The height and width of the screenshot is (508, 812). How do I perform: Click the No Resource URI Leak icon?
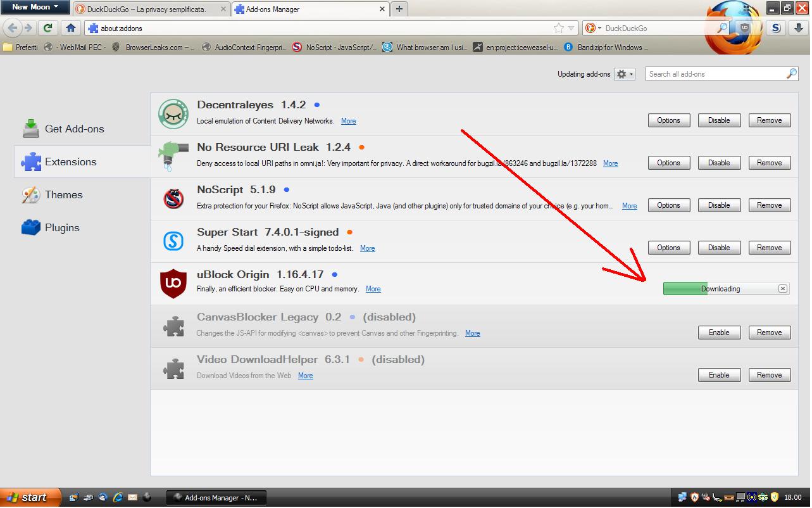[x=173, y=156]
